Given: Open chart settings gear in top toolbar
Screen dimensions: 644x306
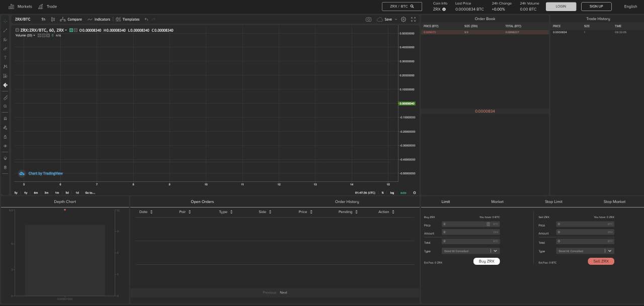Looking at the screenshot, I should (404, 19).
